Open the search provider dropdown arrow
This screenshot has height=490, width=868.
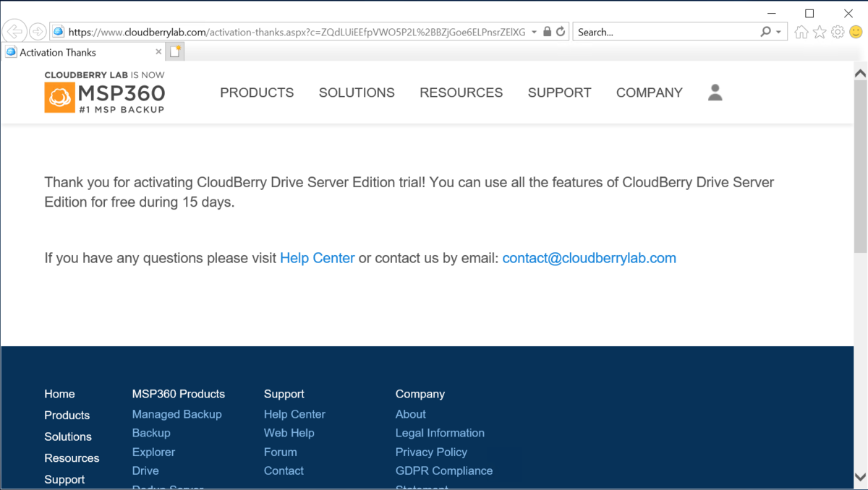click(778, 32)
